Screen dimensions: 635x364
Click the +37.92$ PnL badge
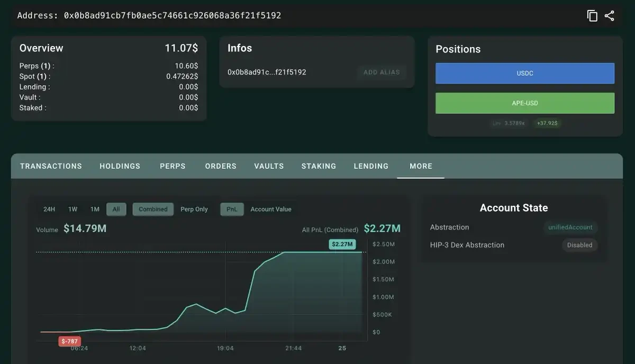pyautogui.click(x=548, y=123)
